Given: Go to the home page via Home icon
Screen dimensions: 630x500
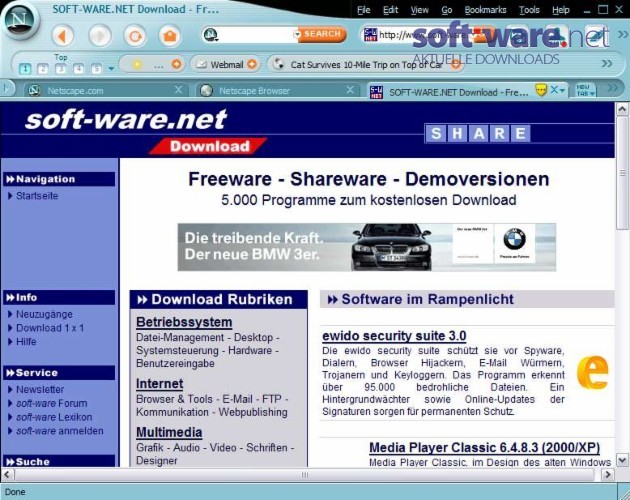Looking at the screenshot, I should (170, 36).
